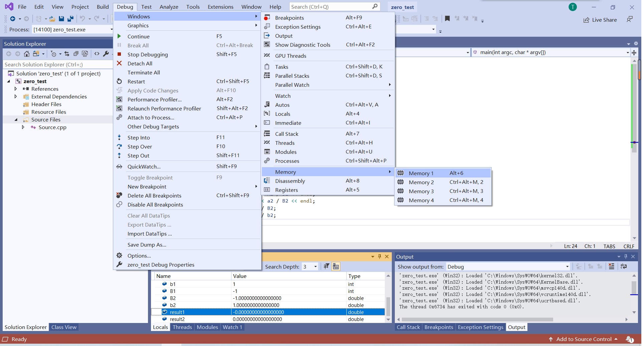Image resolution: width=644 pixels, height=346 pixels.
Task: Select the result2 row in Locals
Action: click(268, 319)
